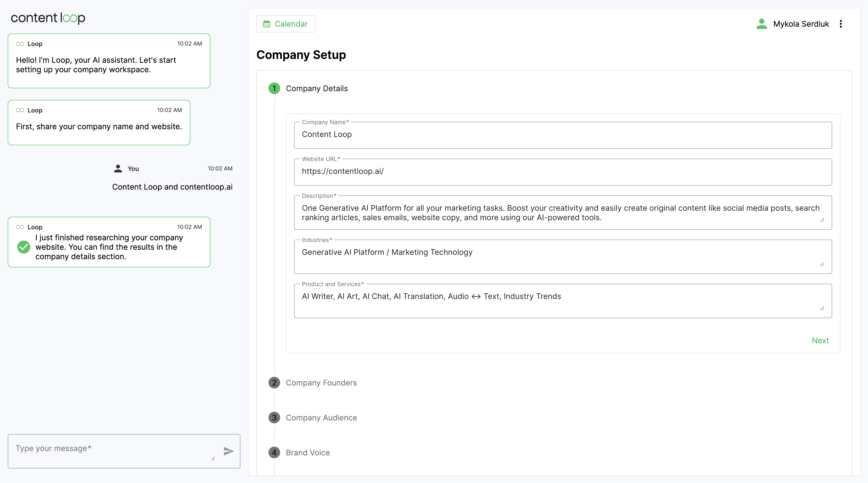
Task: Click the Product and Services text area
Action: pyautogui.click(x=563, y=301)
